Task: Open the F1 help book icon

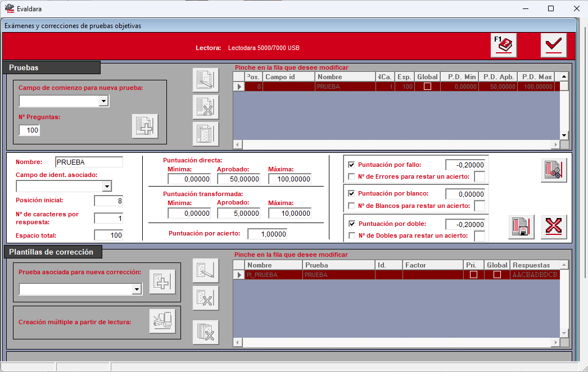Action: point(504,46)
